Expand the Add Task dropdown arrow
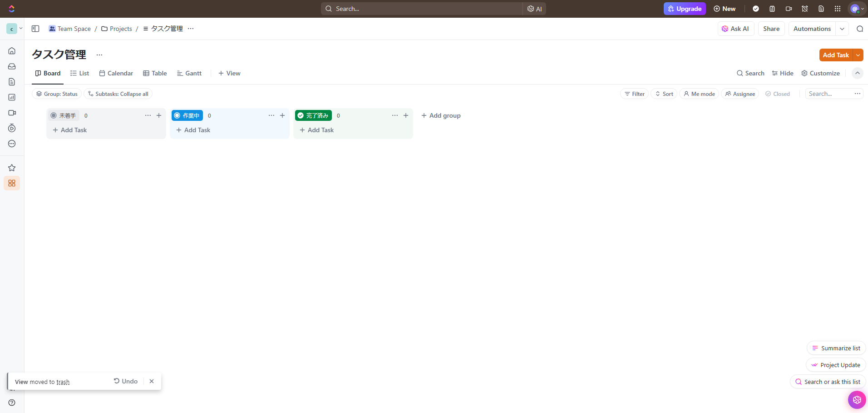Image resolution: width=868 pixels, height=413 pixels. 858,55
